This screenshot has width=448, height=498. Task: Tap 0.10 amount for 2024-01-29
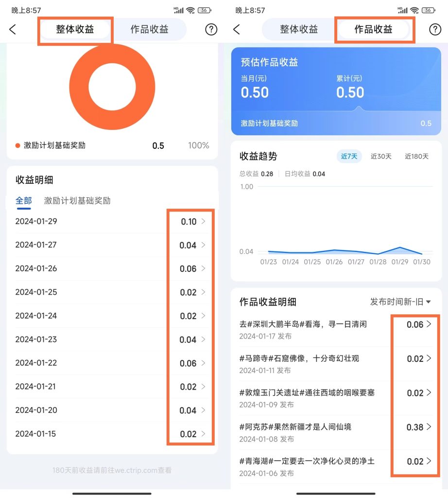(x=189, y=222)
